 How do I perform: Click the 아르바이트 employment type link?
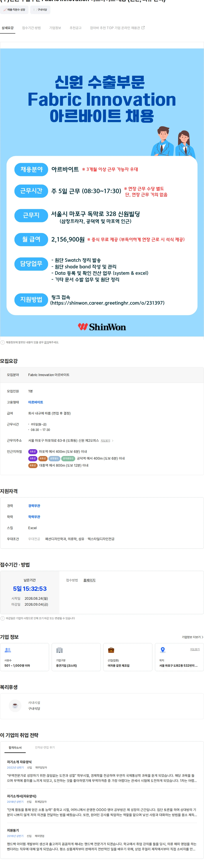point(36,402)
